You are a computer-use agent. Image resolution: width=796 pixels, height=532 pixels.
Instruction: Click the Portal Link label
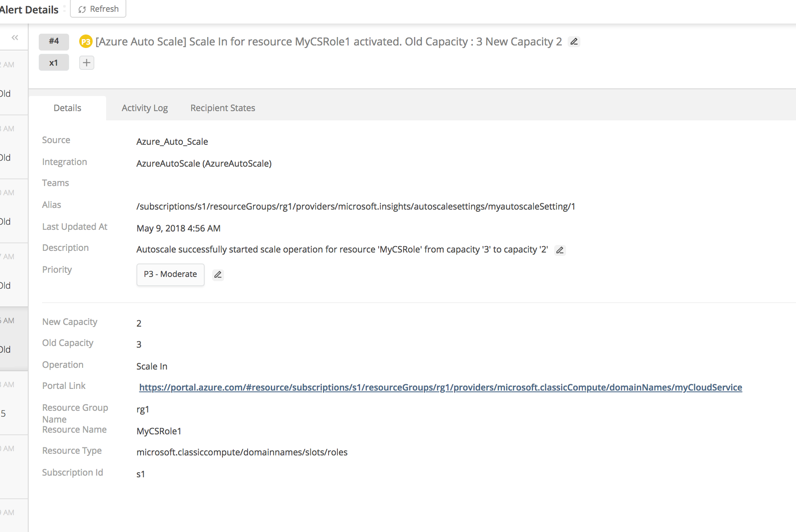pyautogui.click(x=64, y=386)
